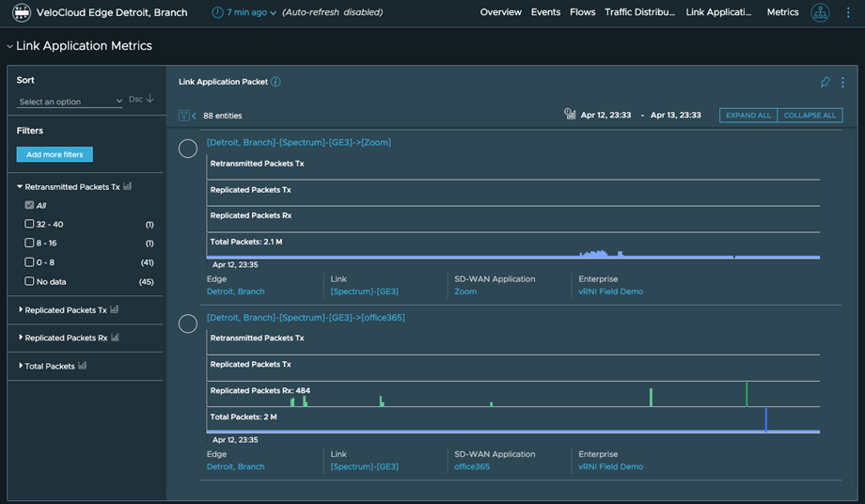Image resolution: width=865 pixels, height=504 pixels.
Task: Open the office365 SD-WAN Application link
Action: (x=472, y=466)
